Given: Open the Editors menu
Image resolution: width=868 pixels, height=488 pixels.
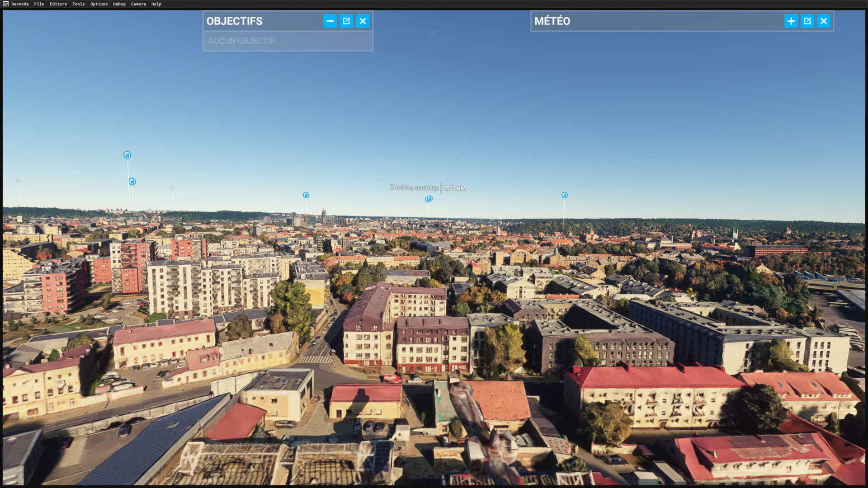Looking at the screenshot, I should [x=58, y=4].
